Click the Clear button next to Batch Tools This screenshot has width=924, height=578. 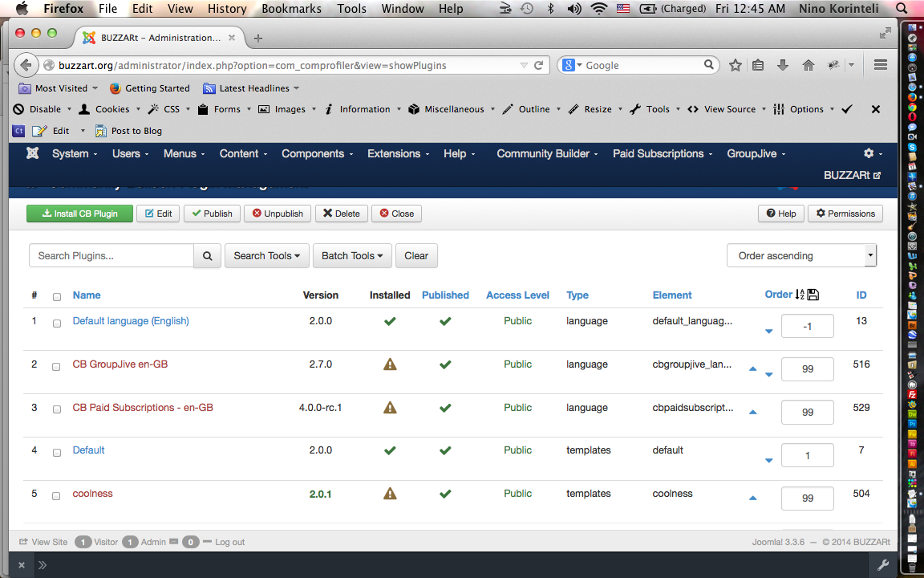click(x=416, y=256)
